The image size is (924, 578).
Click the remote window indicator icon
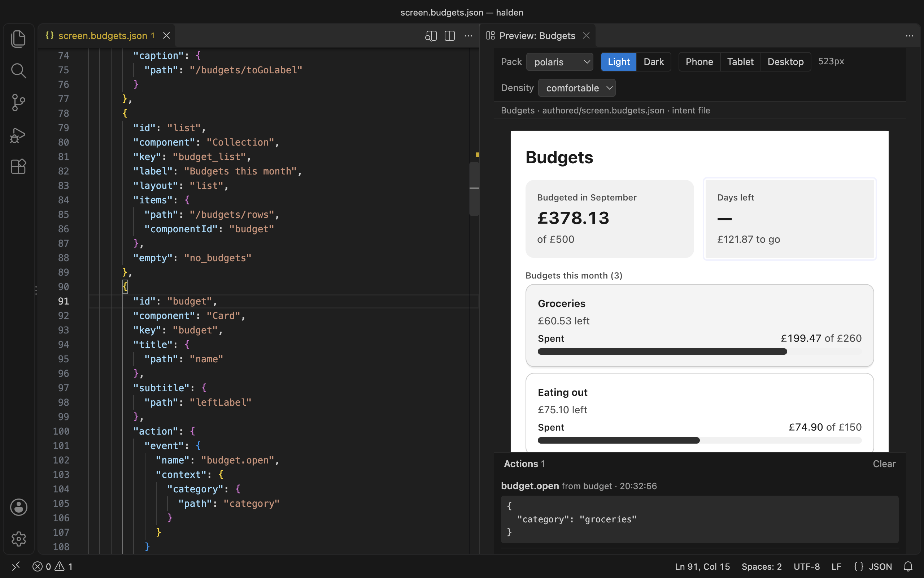[x=16, y=566]
